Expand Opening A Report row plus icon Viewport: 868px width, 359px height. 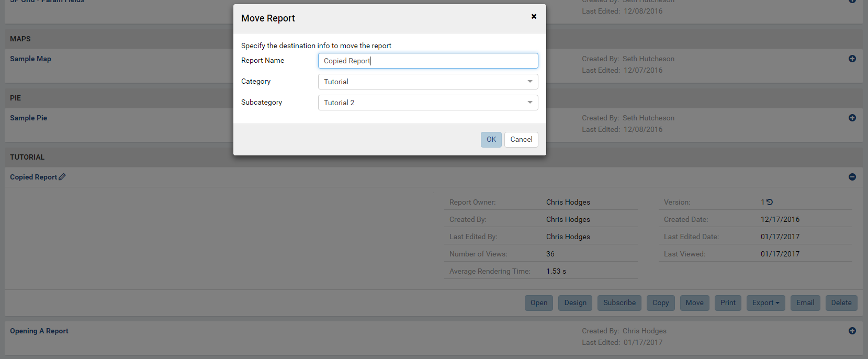pyautogui.click(x=852, y=331)
